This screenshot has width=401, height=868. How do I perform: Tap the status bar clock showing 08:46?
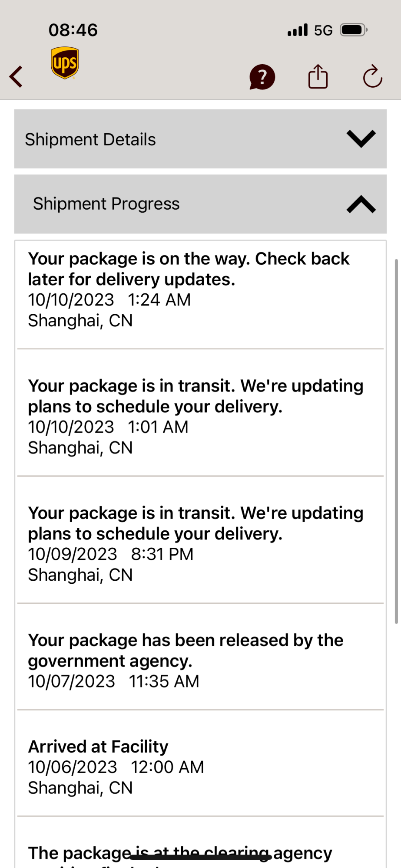click(x=73, y=30)
